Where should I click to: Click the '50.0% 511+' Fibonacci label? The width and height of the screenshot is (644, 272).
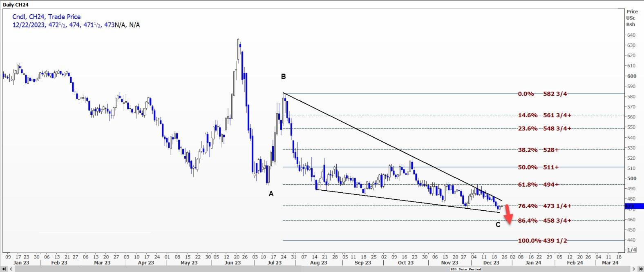[x=538, y=167]
